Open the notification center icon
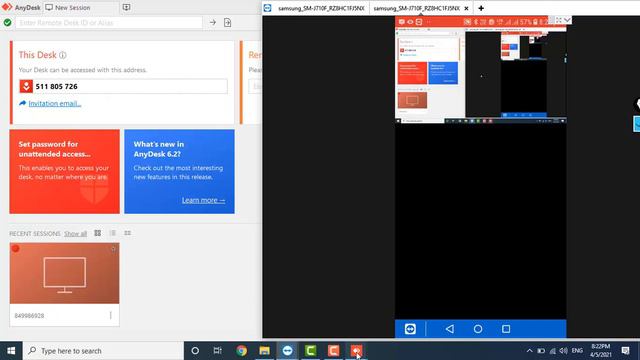The width and height of the screenshot is (640, 360). [625, 351]
